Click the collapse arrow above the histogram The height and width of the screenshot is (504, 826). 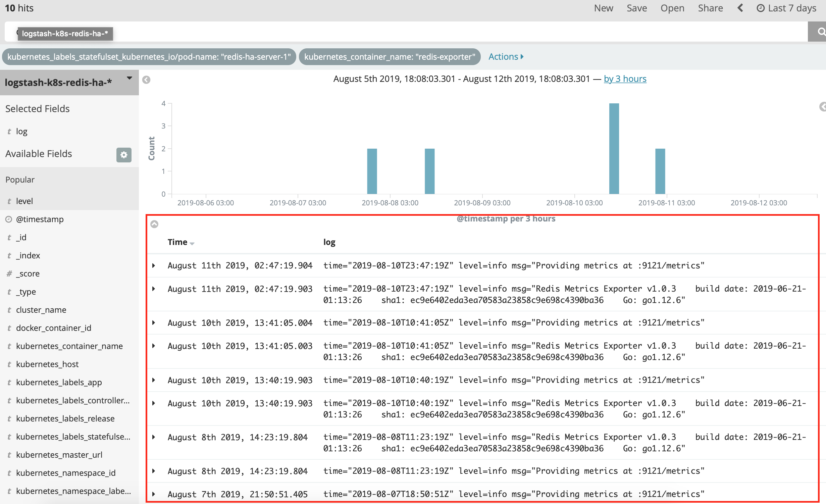146,80
